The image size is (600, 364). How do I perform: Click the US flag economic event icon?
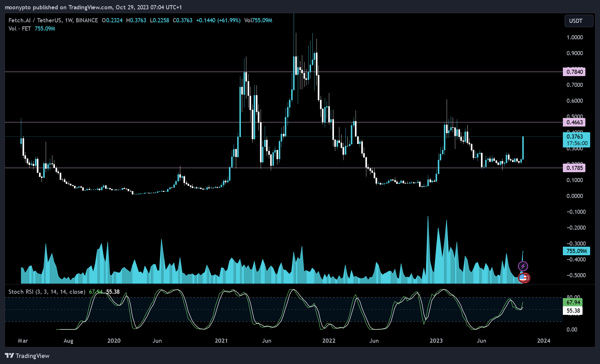pos(523,278)
